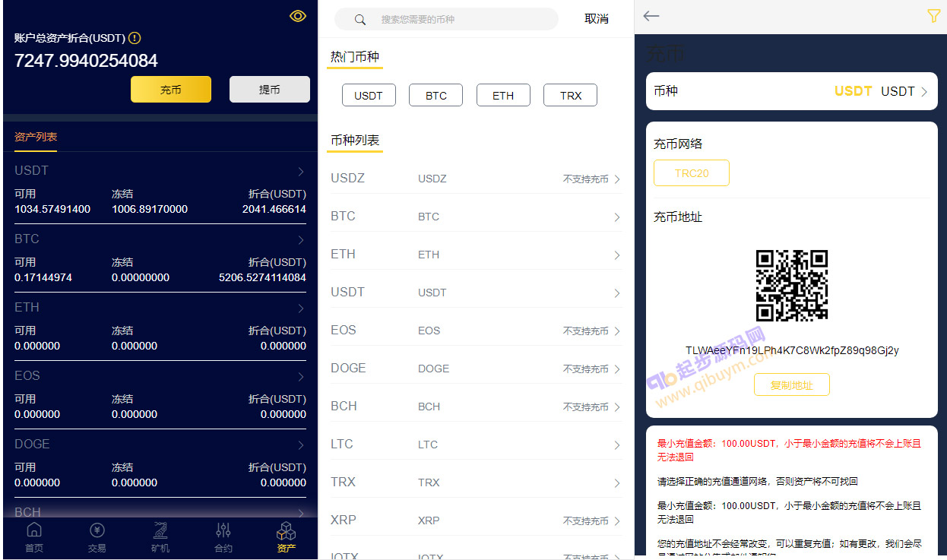Click 热门币种 section heading
The width and height of the screenshot is (947, 560).
pos(355,57)
